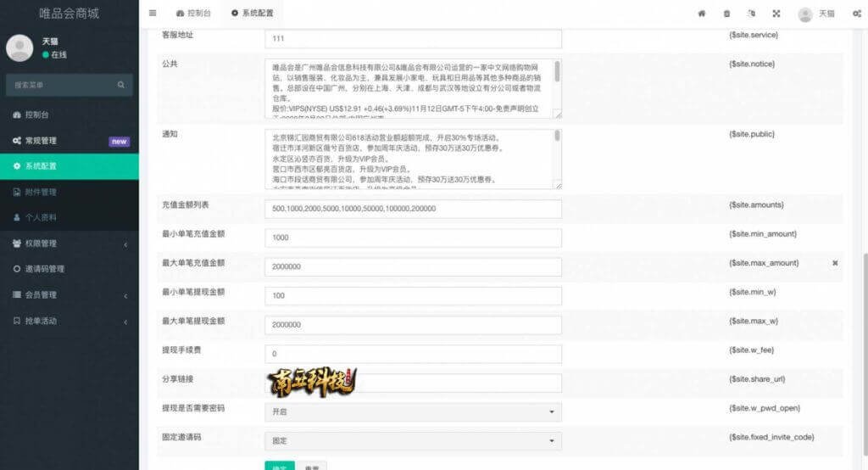Click the 最小单笔充值金额 input field
This screenshot has height=470, width=868.
click(x=413, y=238)
